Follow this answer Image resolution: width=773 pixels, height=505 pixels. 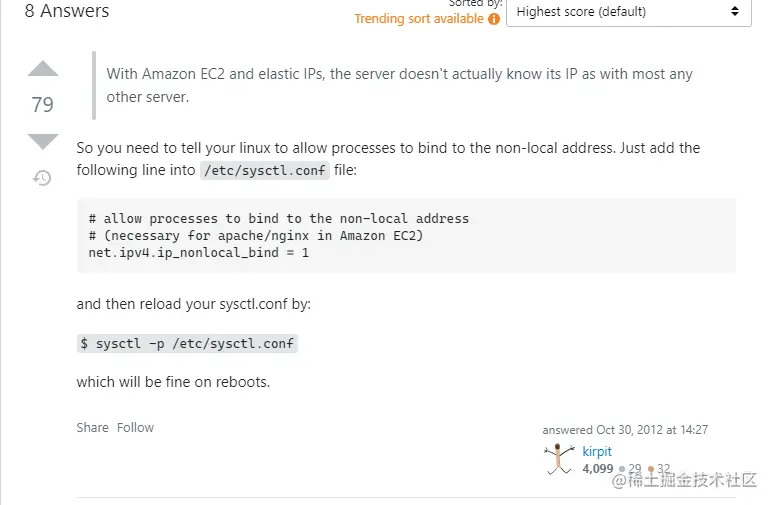(x=135, y=427)
